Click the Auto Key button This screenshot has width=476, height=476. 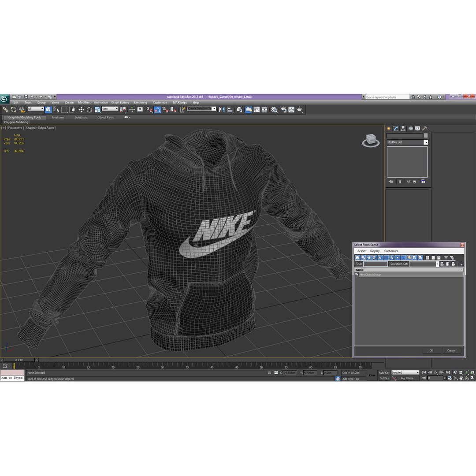(x=384, y=372)
